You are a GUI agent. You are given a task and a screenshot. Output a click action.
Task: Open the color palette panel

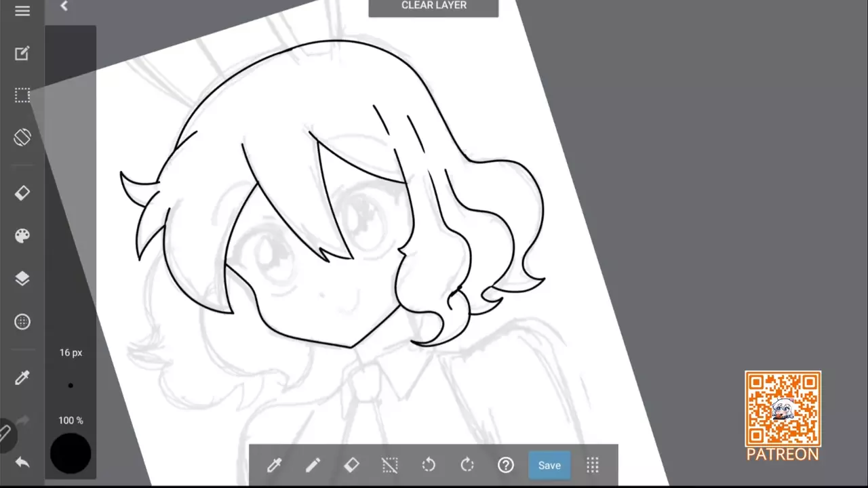[x=22, y=236]
